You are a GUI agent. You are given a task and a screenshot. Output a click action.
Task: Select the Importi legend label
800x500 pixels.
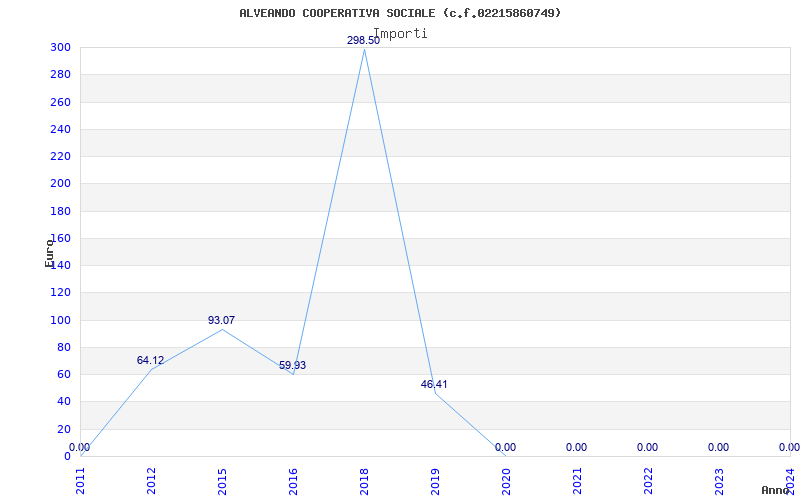[x=401, y=34]
